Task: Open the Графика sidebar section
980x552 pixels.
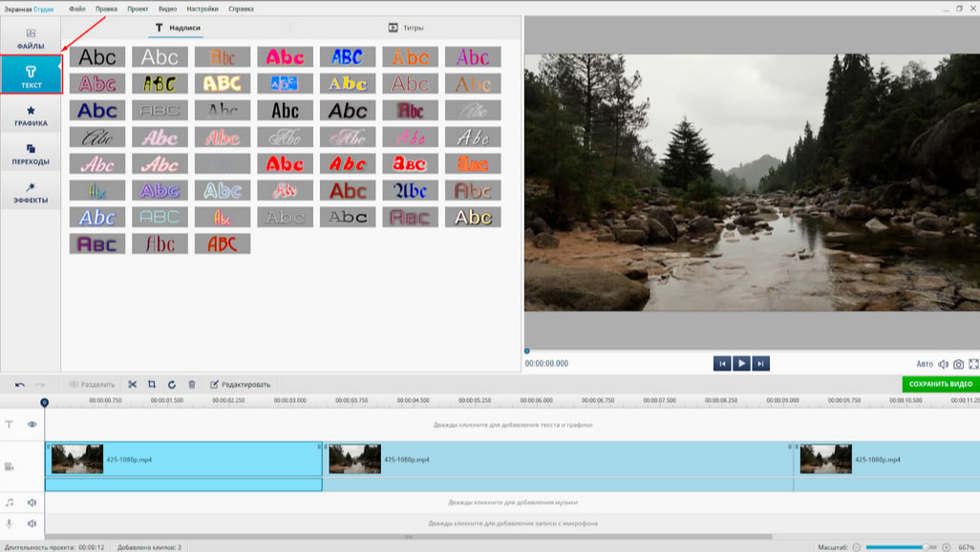Action: 31,117
